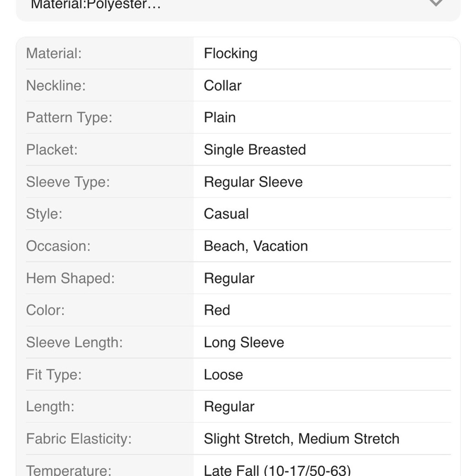This screenshot has width=476, height=476.
Task: Select the Late Fall temperature value
Action: (277, 470)
